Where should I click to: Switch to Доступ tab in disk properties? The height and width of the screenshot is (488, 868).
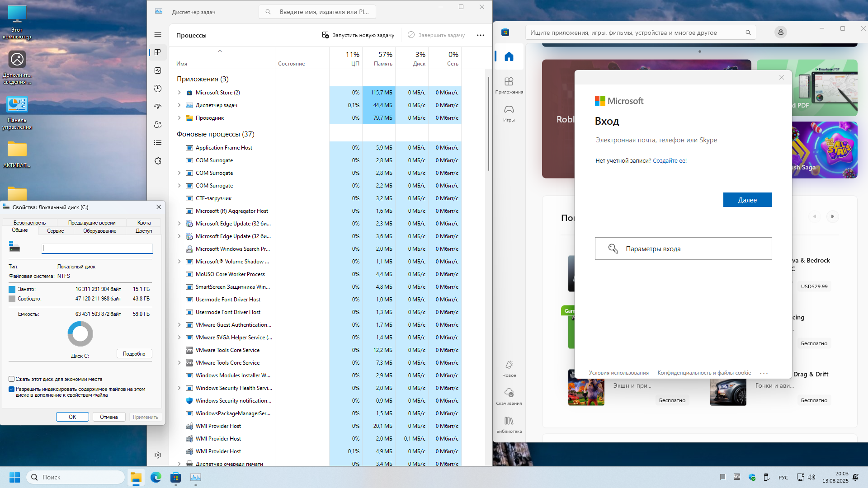pyautogui.click(x=144, y=231)
